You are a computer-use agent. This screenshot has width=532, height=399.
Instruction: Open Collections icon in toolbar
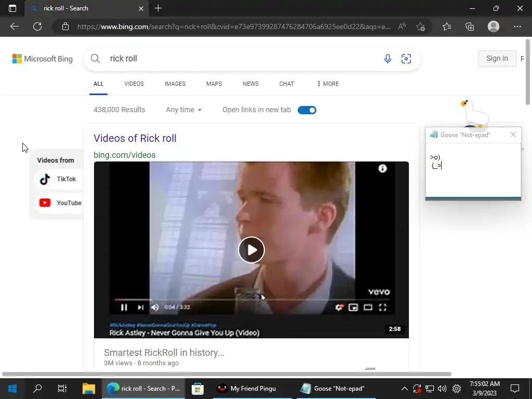(x=470, y=26)
